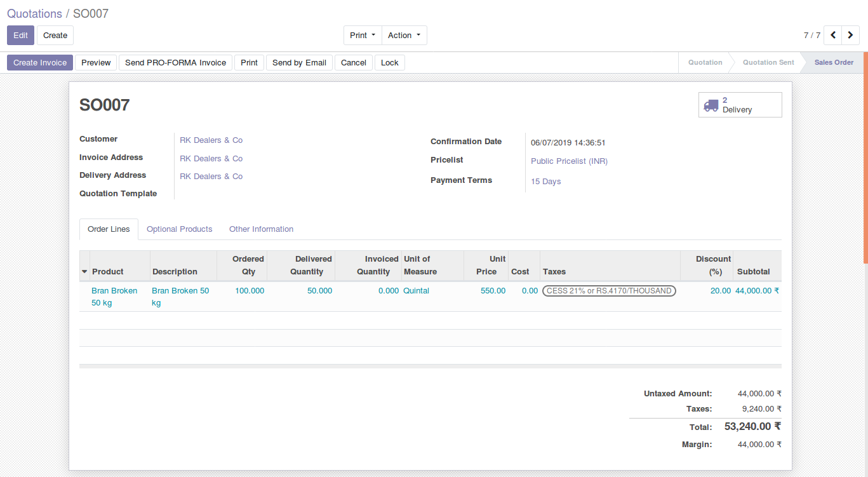Click the Create Invoice button
The image size is (868, 477).
coord(40,63)
